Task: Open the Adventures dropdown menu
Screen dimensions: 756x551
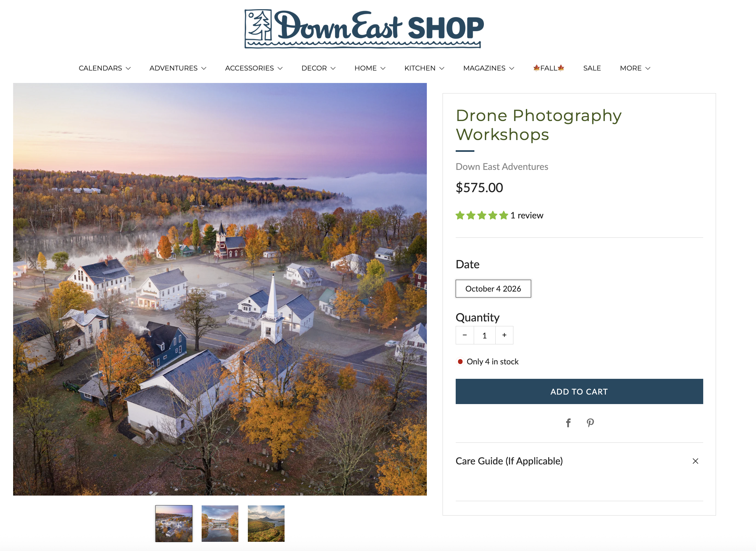Action: 178,68
